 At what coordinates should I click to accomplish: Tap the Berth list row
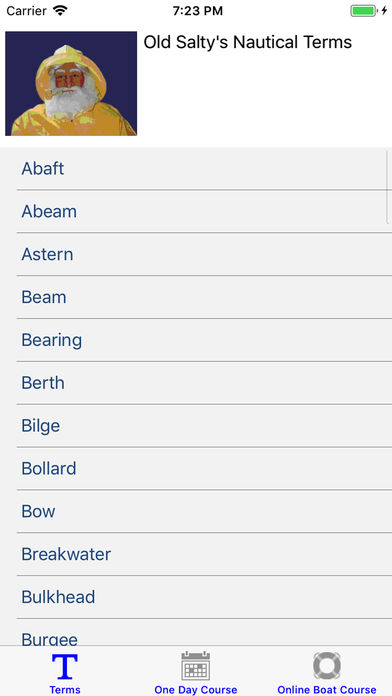click(196, 383)
